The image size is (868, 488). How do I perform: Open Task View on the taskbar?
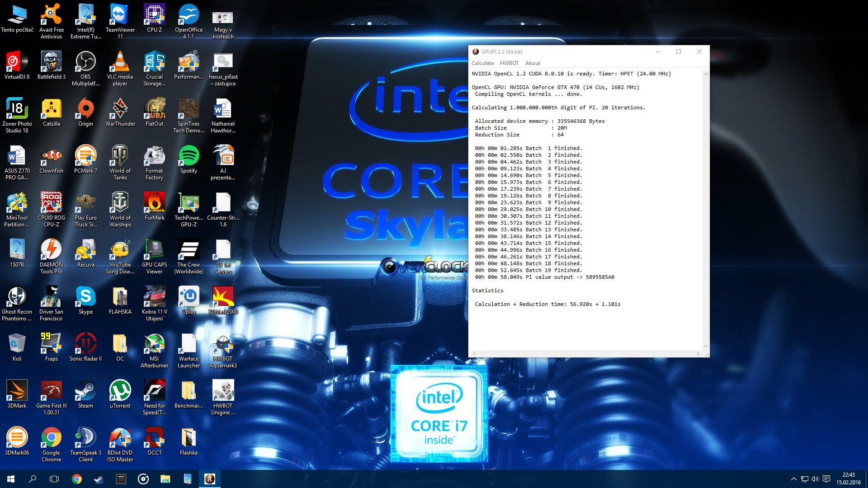[54, 479]
